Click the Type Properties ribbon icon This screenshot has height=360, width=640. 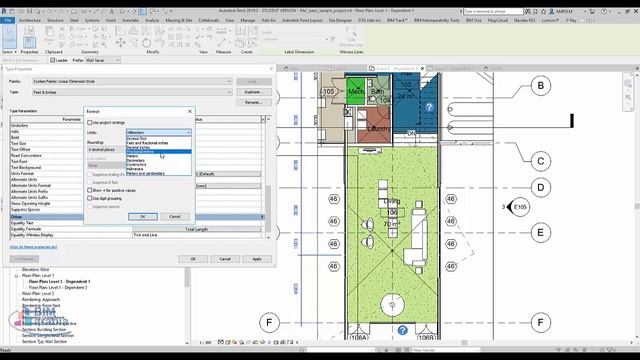[29, 30]
